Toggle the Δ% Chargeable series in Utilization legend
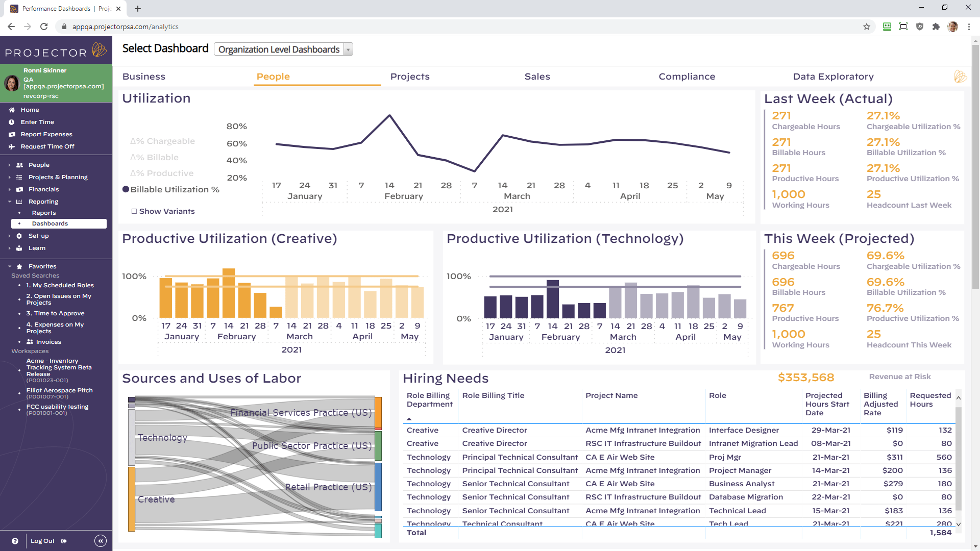980x551 pixels. point(162,141)
